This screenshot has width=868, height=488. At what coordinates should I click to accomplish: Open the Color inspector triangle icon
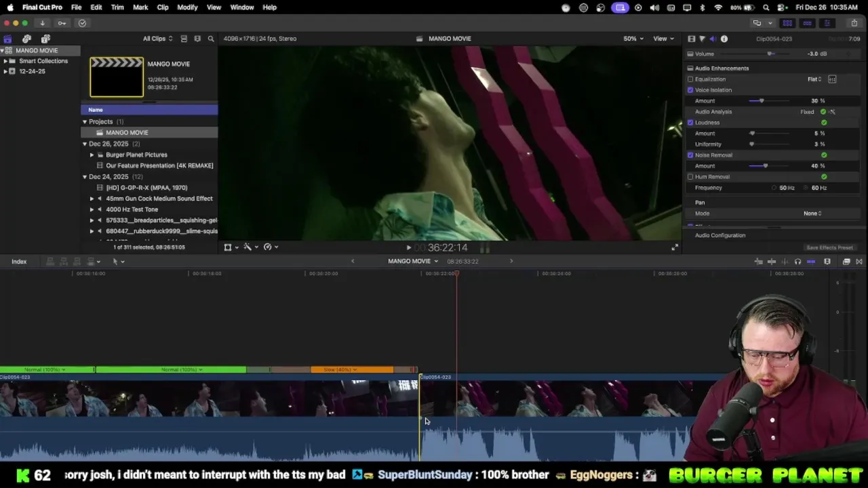[702, 39]
